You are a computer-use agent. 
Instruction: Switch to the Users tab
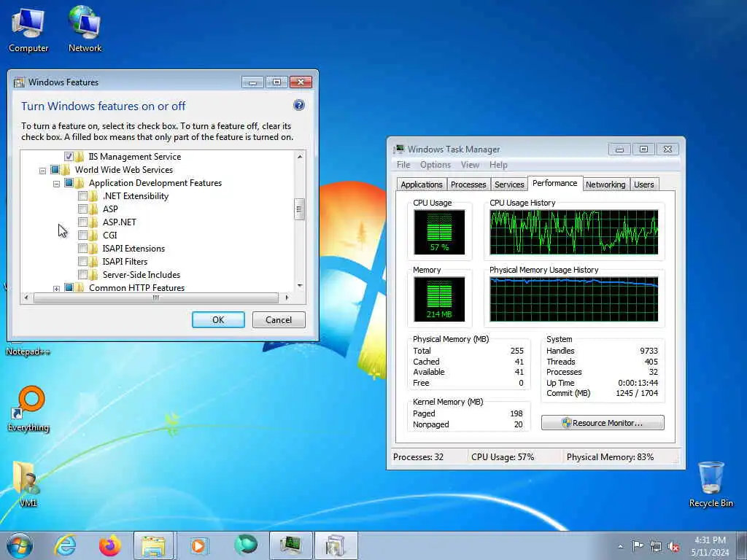tap(643, 184)
